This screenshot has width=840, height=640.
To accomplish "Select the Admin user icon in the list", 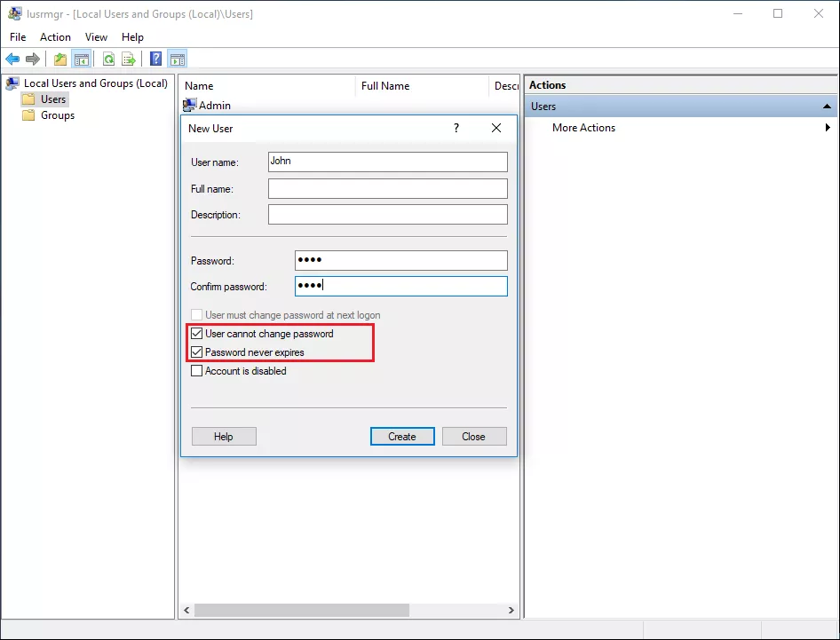I will (189, 105).
